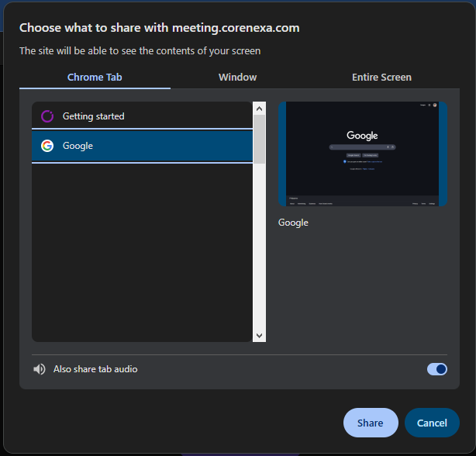Switch to the Chrome Tab tab
476x456 pixels.
pos(95,78)
